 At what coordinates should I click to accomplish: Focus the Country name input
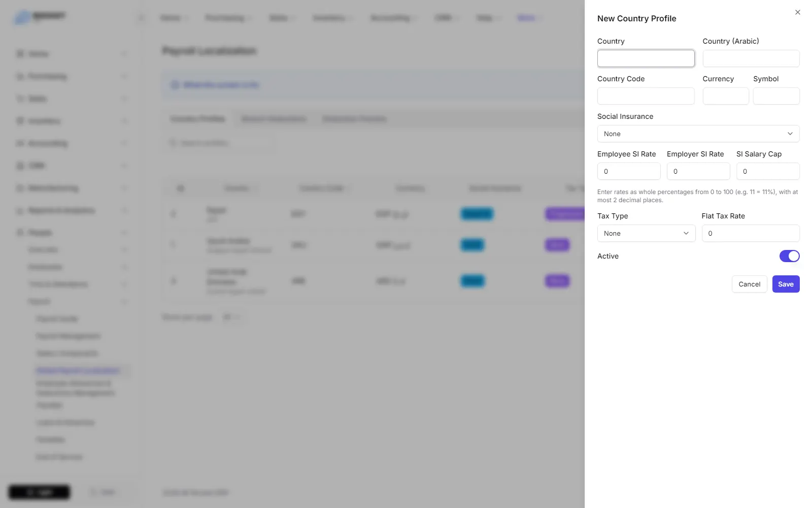(646, 58)
